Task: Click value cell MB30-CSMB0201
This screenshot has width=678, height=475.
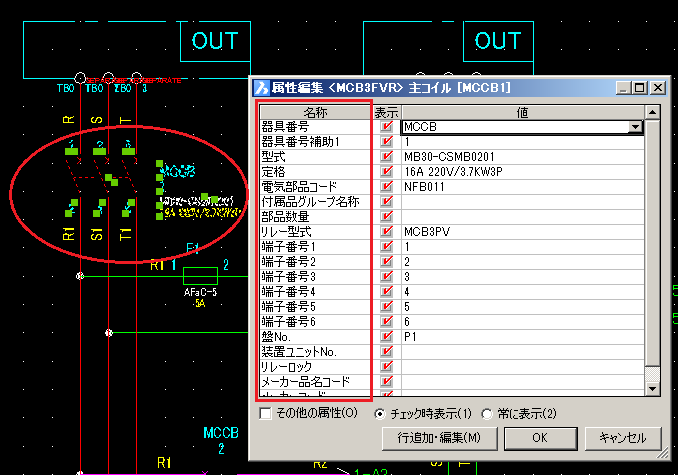Action: [x=522, y=156]
